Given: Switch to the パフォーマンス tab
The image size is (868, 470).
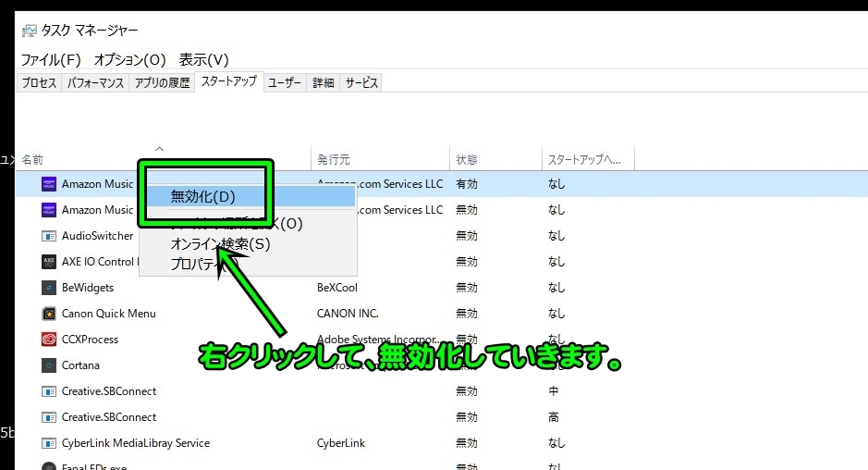Looking at the screenshot, I should (x=95, y=82).
